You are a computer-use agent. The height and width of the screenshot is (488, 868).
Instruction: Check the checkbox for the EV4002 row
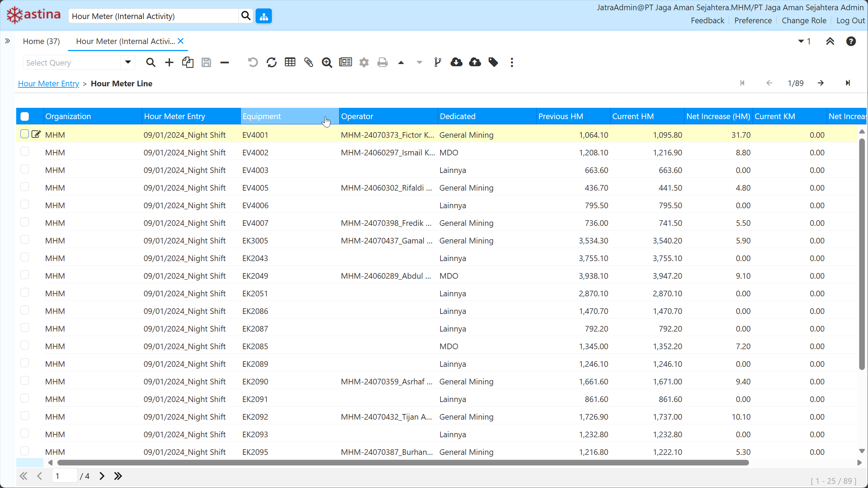25,152
